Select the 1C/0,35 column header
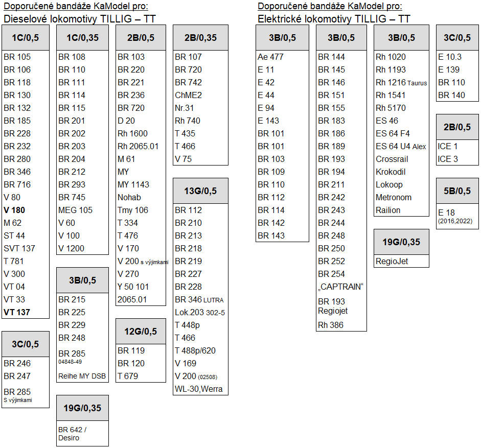Screen dimensions: 481x448 pyautogui.click(x=82, y=38)
